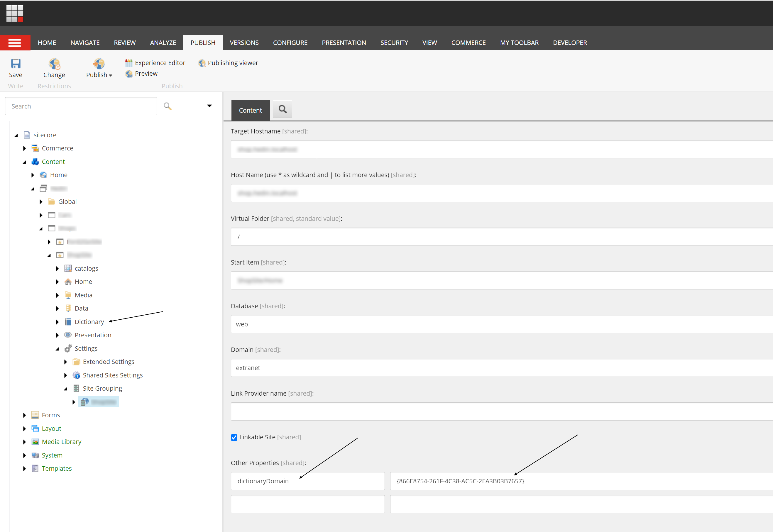The image size is (773, 532).
Task: Open the Sitecore launchpad grid icon
Action: [x=15, y=13]
